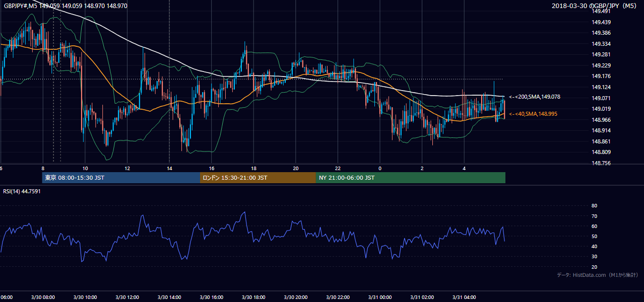
Task: Click the bottom time label 3/31 04:00
Action: (x=464, y=297)
